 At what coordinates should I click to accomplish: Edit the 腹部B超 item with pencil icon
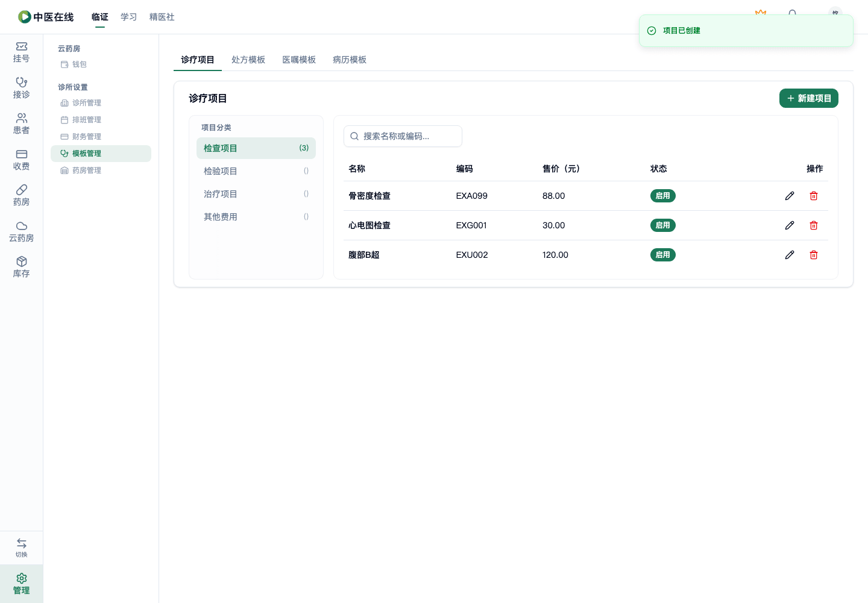coord(790,255)
